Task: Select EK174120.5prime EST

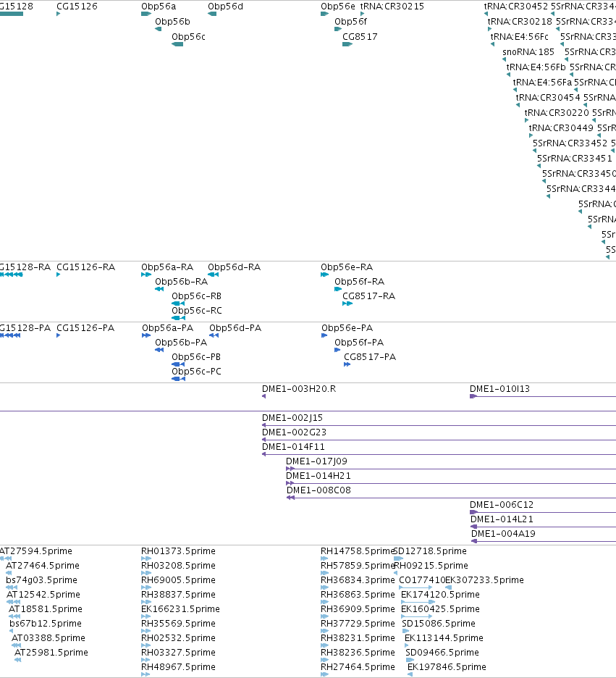Action: click(x=418, y=602)
